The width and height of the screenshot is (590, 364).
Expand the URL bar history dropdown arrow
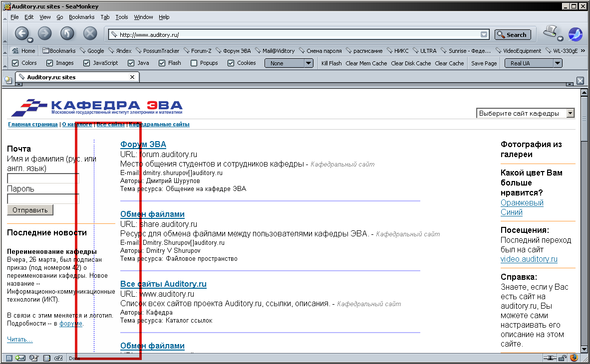pos(484,34)
